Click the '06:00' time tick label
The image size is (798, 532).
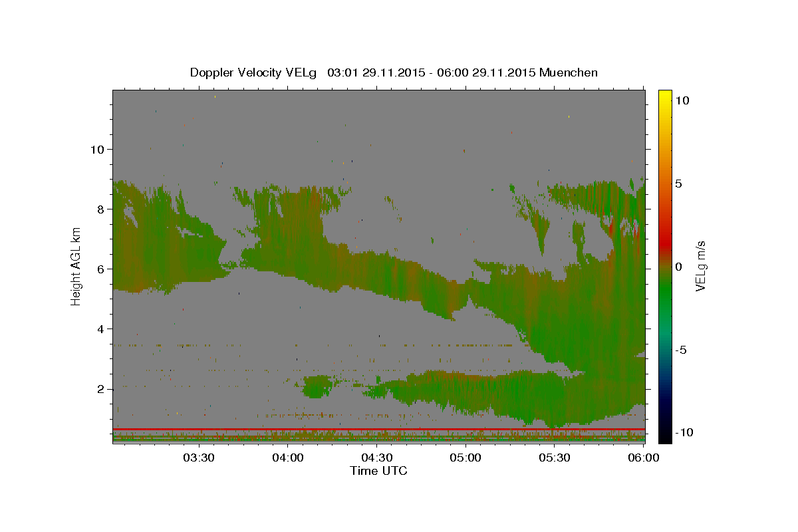point(643,458)
